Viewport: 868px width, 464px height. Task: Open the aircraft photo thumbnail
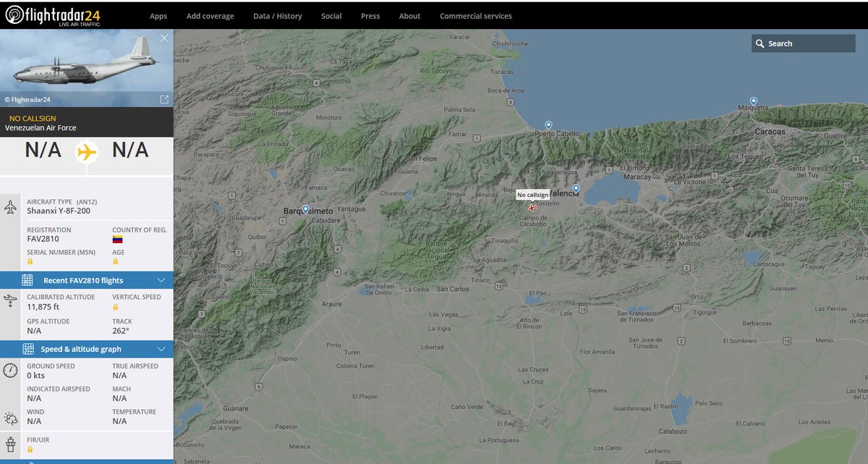(87, 68)
